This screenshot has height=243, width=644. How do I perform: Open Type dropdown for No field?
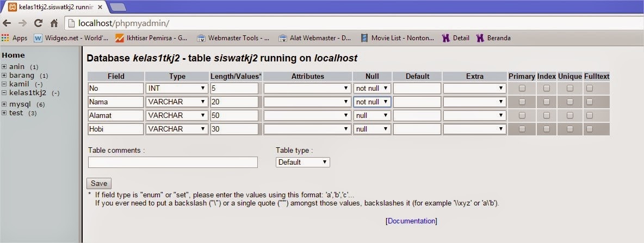pyautogui.click(x=177, y=88)
